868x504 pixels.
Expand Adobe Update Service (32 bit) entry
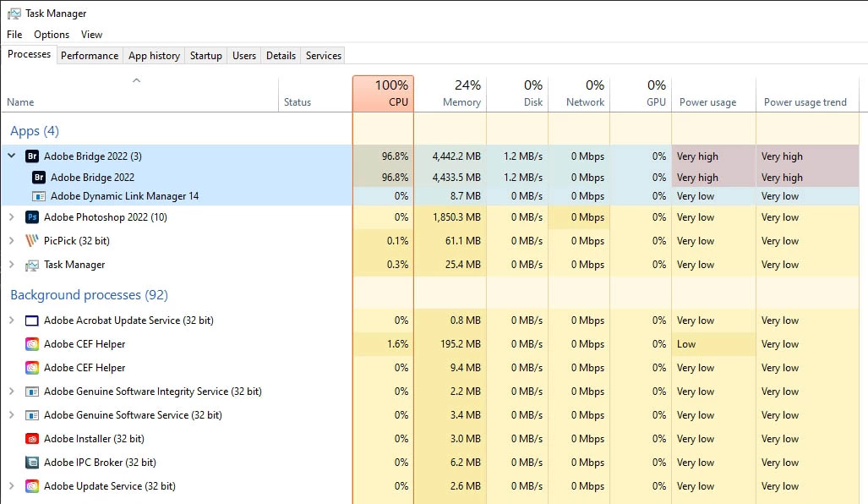pos(12,486)
